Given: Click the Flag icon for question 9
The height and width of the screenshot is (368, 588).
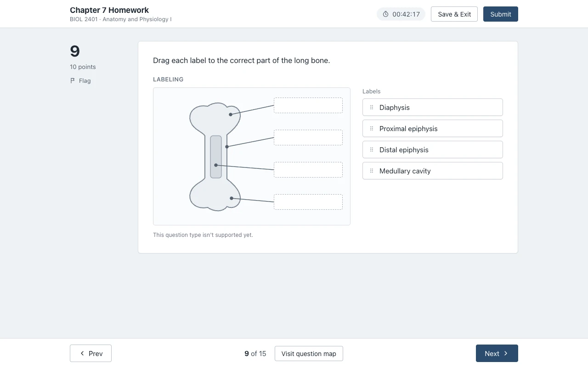Looking at the screenshot, I should [x=73, y=80].
